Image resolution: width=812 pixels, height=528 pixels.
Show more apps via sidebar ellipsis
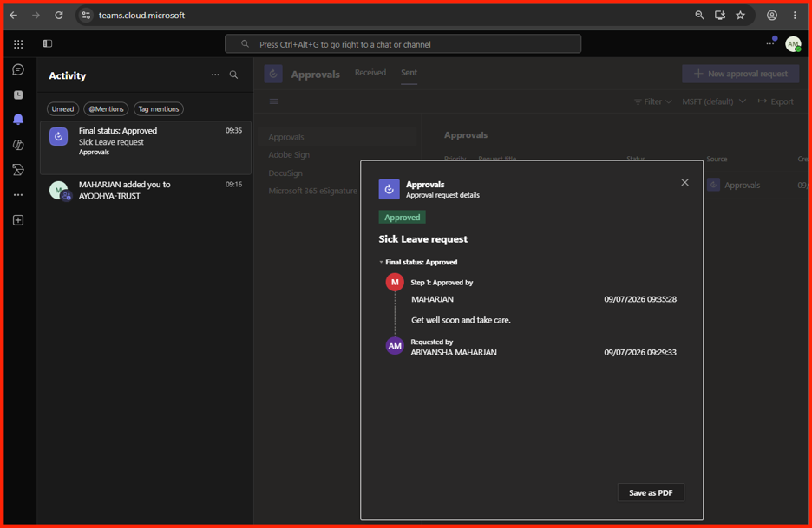click(x=18, y=195)
